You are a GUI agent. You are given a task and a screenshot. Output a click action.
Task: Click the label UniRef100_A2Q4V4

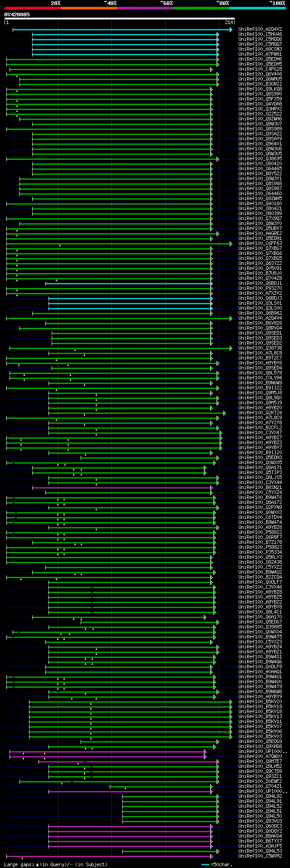click(x=260, y=318)
